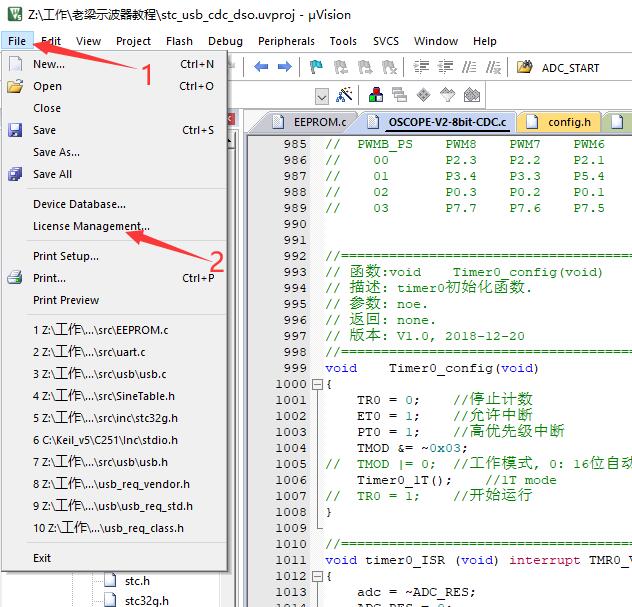
Task: Insert or remove a bookmark flag
Action: pos(316,67)
